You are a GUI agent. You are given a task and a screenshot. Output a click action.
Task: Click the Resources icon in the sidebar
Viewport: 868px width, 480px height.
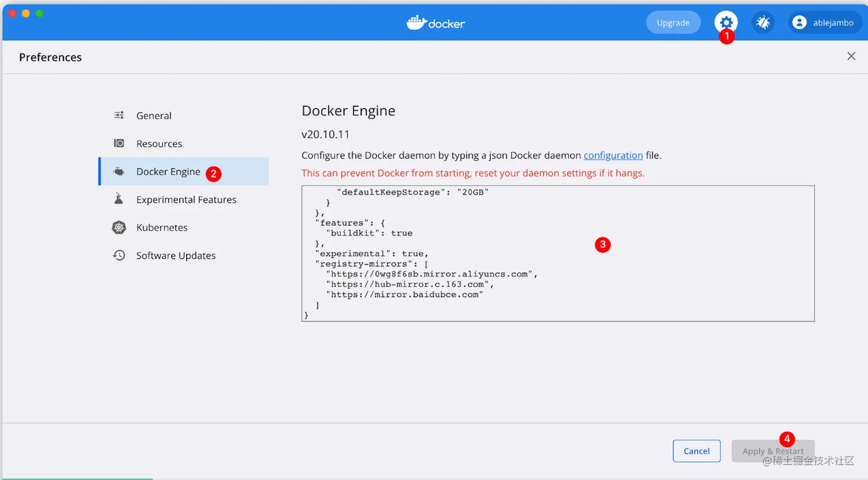point(119,143)
